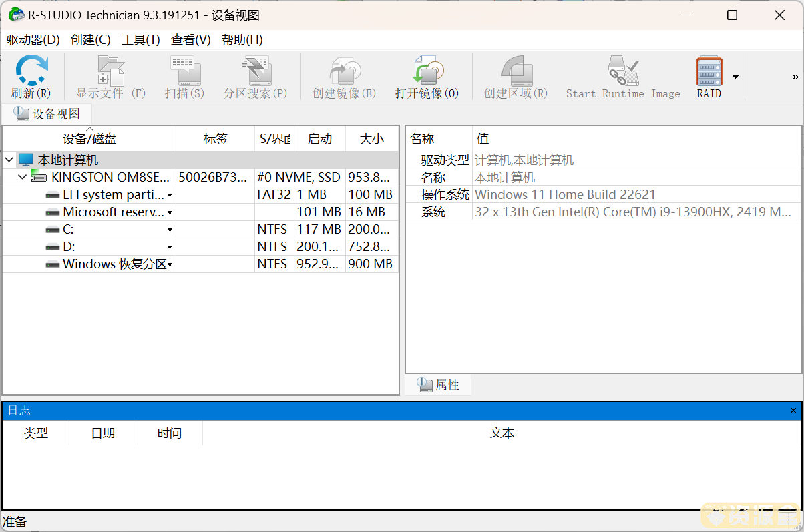The image size is (804, 532).
Task: Click the 16 MB size cell
Action: 367,212
